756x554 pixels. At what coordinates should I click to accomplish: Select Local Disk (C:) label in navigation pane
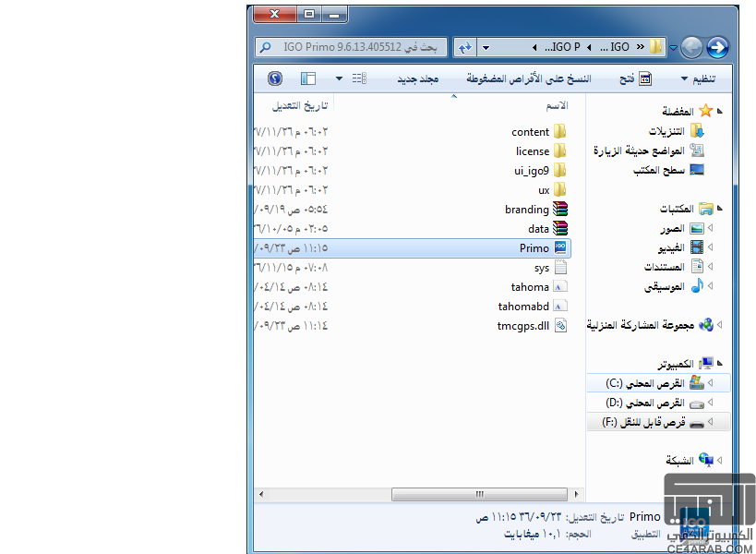(x=645, y=383)
